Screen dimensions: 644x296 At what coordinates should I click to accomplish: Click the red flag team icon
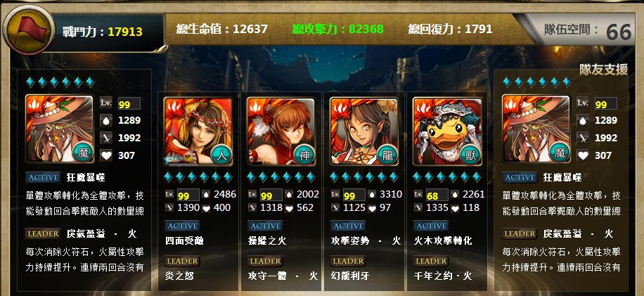click(28, 30)
